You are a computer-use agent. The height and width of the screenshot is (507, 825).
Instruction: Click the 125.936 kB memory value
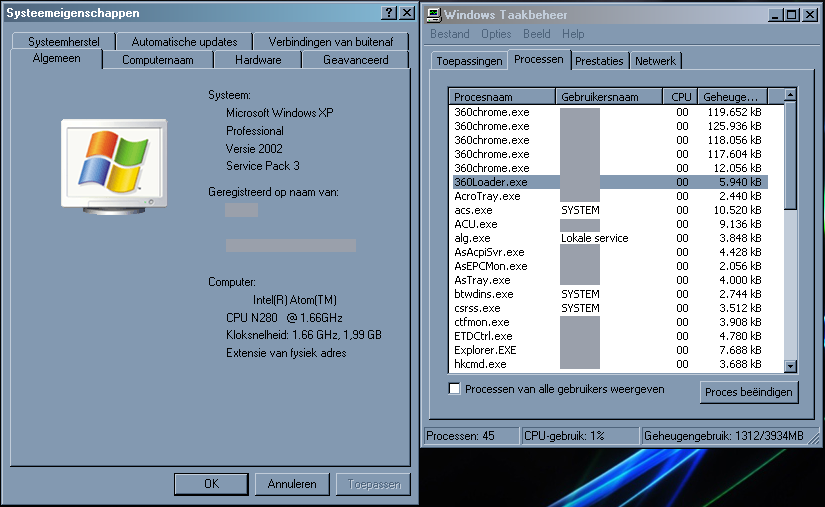click(735, 126)
